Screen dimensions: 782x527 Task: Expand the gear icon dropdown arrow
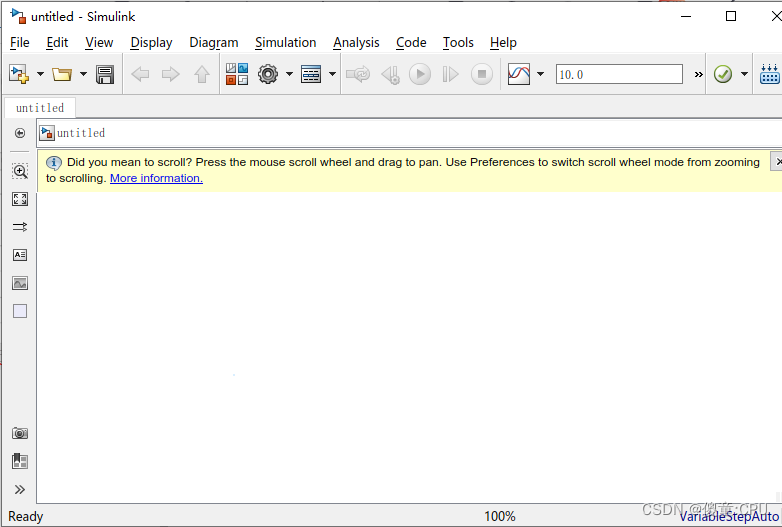tap(289, 74)
